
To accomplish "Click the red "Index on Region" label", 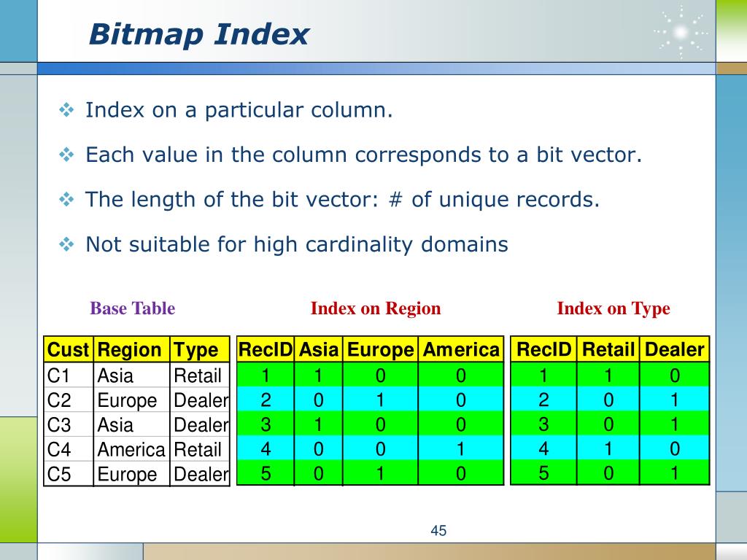I will [x=376, y=308].
